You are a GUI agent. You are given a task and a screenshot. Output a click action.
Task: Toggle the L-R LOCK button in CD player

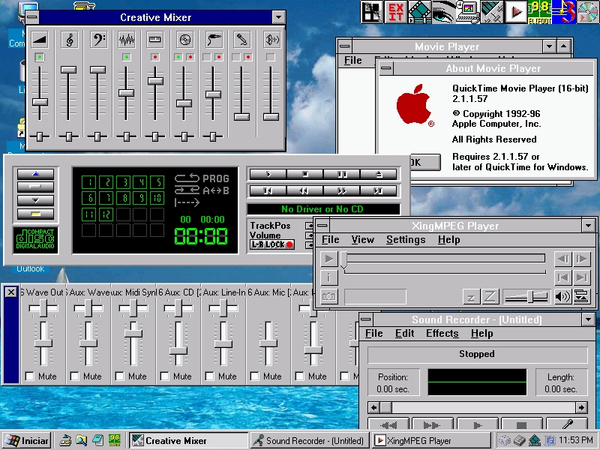pyautogui.click(x=272, y=245)
